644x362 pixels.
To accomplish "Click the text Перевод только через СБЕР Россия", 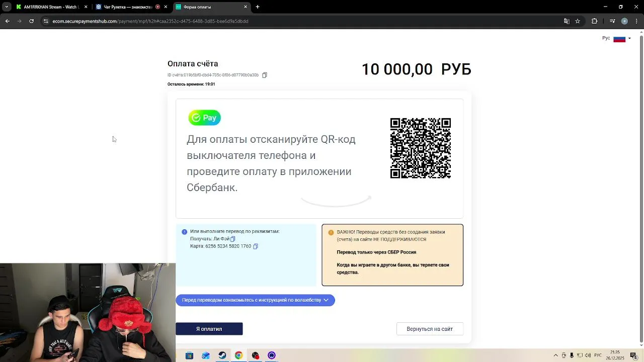I will [376, 252].
